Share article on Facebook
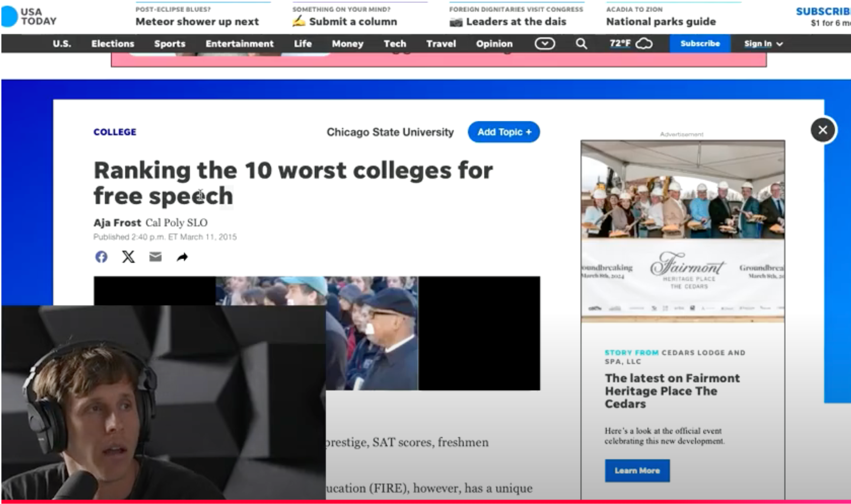 click(101, 257)
